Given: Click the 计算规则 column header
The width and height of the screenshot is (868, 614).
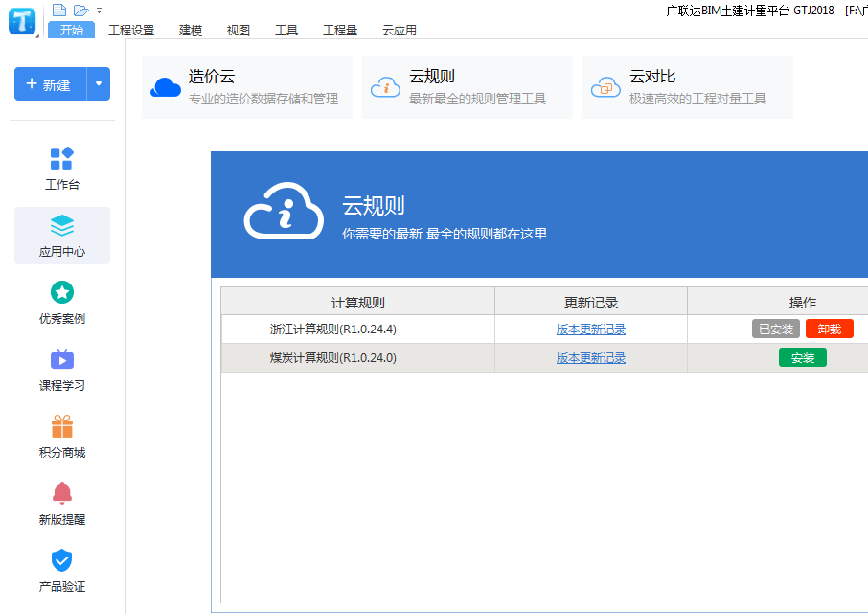Looking at the screenshot, I should point(357,303).
